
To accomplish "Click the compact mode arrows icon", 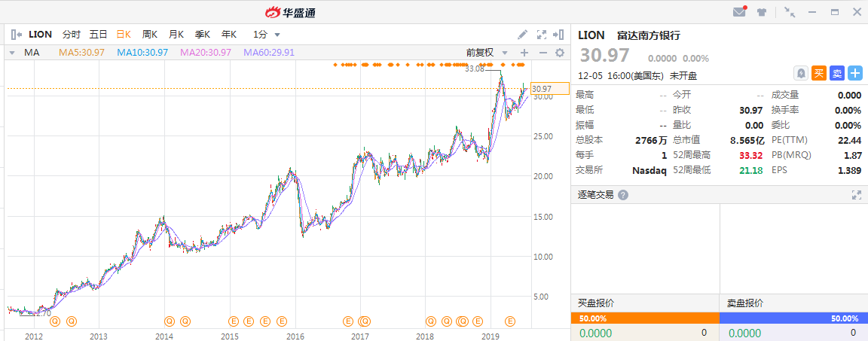I will coord(789,12).
